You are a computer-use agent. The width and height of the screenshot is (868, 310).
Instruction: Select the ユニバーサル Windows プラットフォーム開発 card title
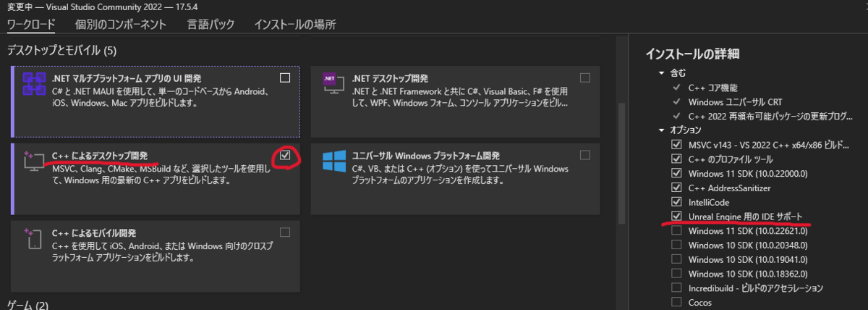click(x=425, y=155)
